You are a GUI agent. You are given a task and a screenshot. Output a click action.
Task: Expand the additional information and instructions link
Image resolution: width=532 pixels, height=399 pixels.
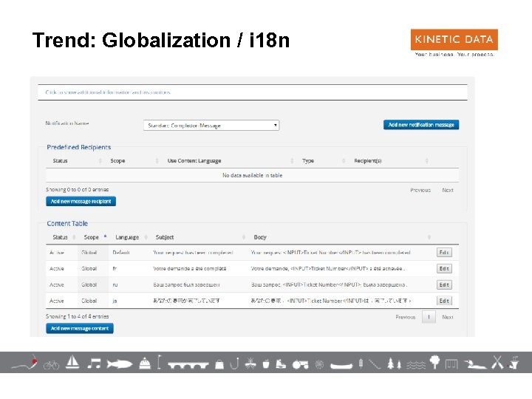pyautogui.click(x=108, y=92)
